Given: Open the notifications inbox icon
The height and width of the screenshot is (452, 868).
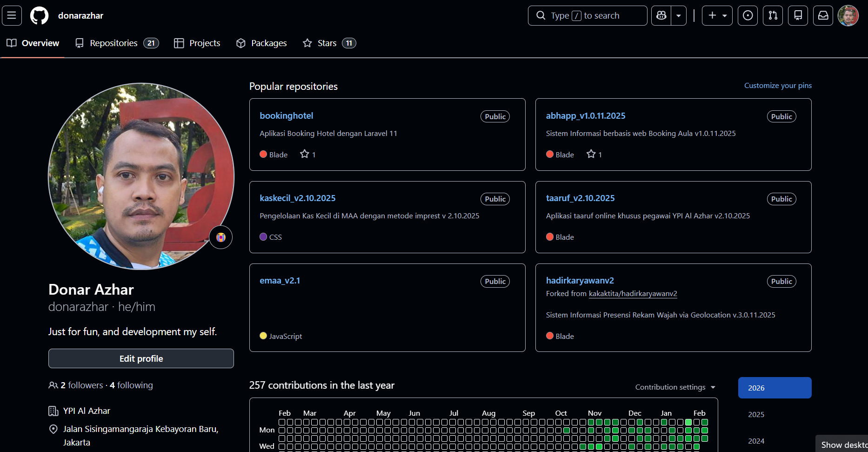Looking at the screenshot, I should tap(823, 15).
